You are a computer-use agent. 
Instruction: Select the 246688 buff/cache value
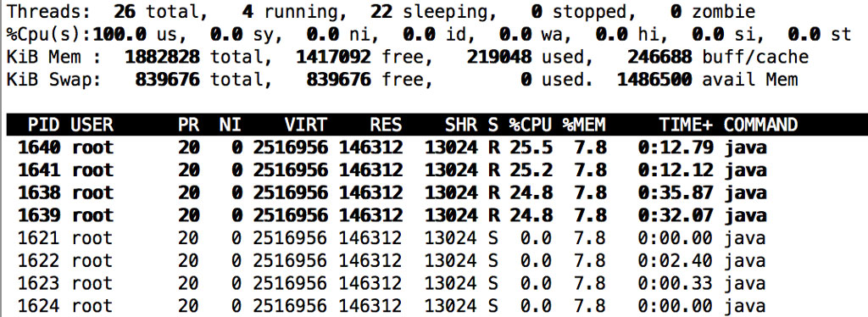tap(659, 57)
